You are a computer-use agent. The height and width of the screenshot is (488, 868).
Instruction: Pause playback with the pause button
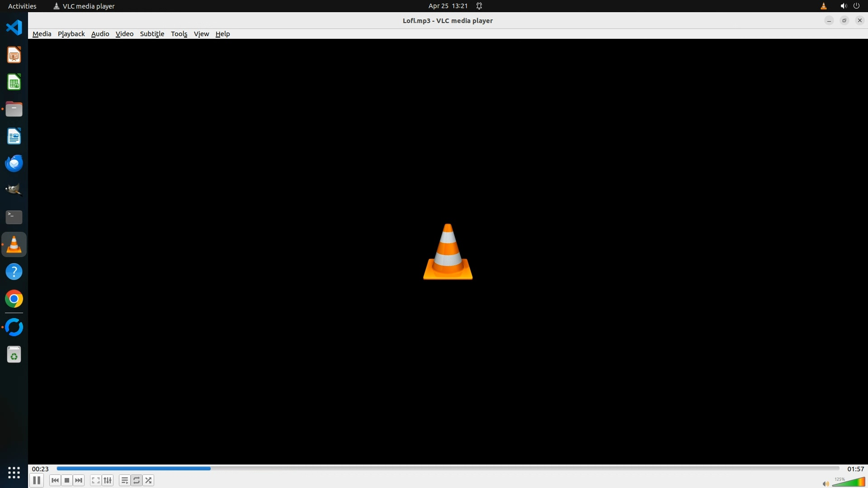(x=37, y=480)
